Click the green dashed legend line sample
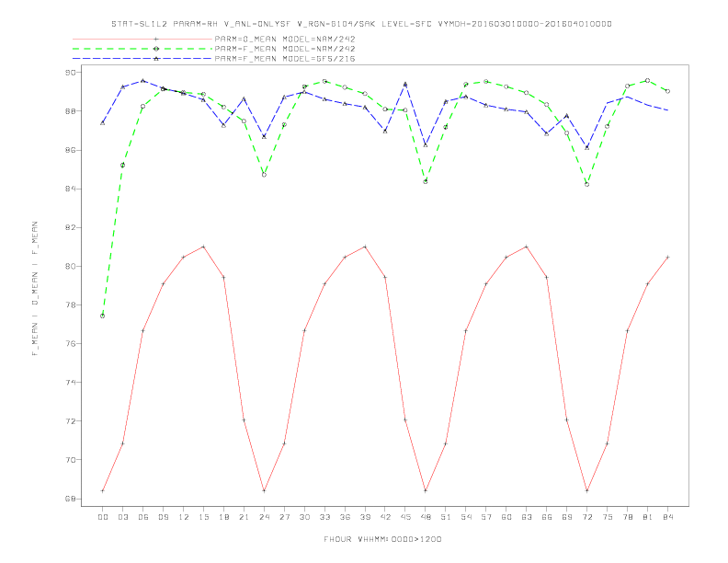 (142, 49)
